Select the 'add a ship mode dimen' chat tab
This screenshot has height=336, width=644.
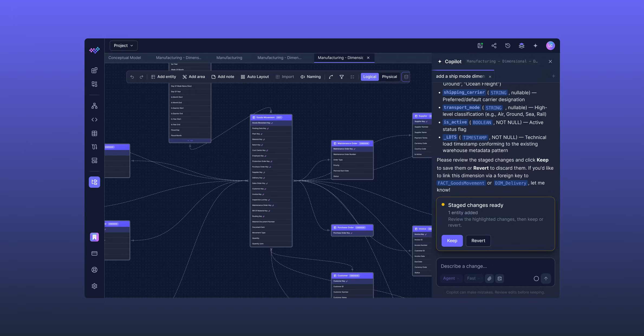tap(460, 76)
